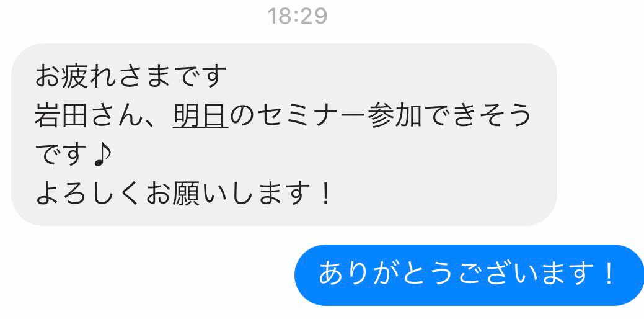Image resolution: width=644 pixels, height=319 pixels.
Task: Click the exclamation mark after お願いします
Action: tap(325, 194)
